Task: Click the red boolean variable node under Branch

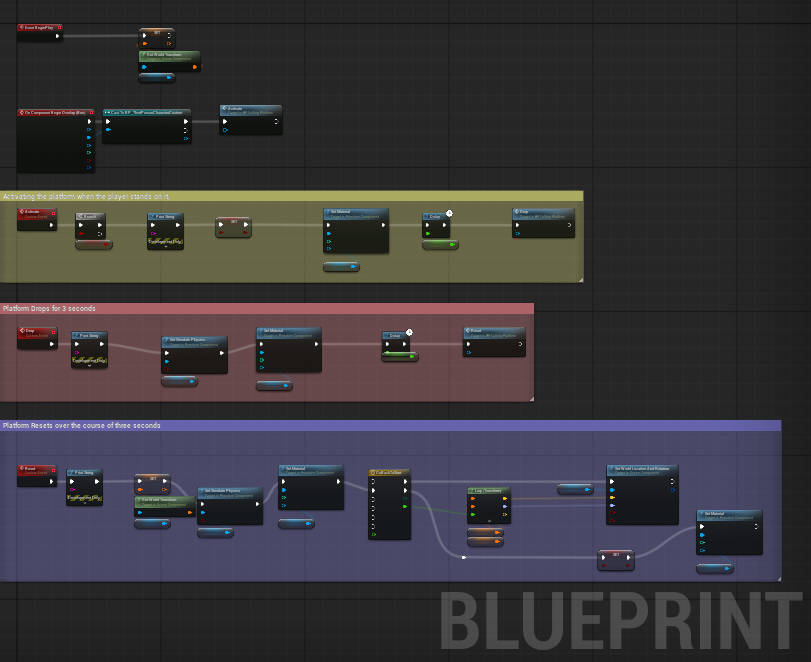Action: [x=94, y=245]
